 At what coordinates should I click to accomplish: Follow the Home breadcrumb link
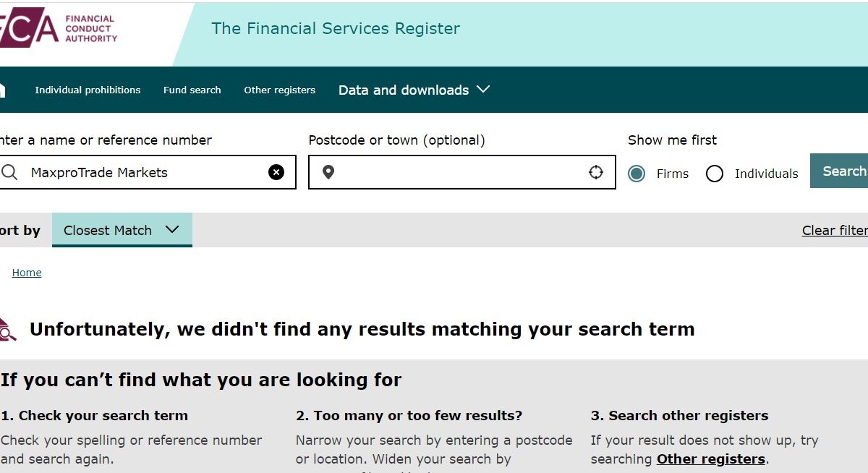click(27, 273)
